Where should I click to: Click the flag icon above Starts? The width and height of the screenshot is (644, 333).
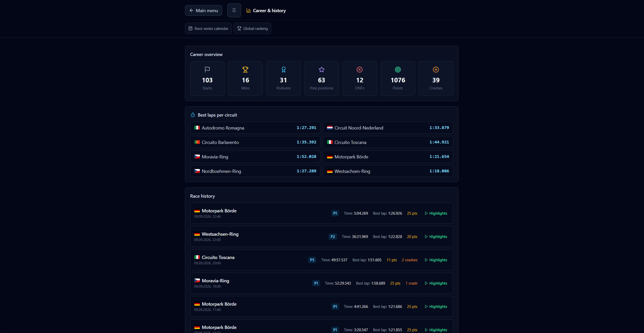pyautogui.click(x=207, y=69)
